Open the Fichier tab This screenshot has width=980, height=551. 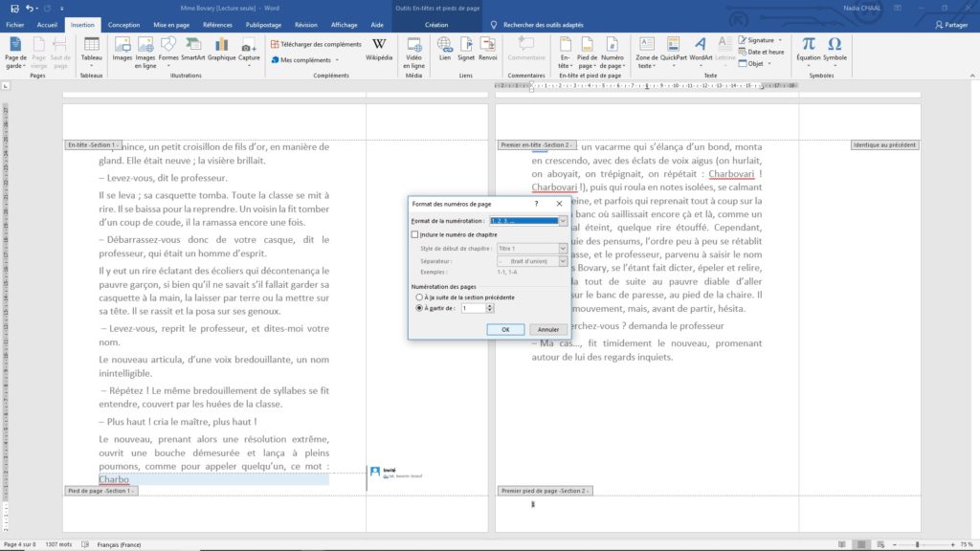(x=14, y=25)
